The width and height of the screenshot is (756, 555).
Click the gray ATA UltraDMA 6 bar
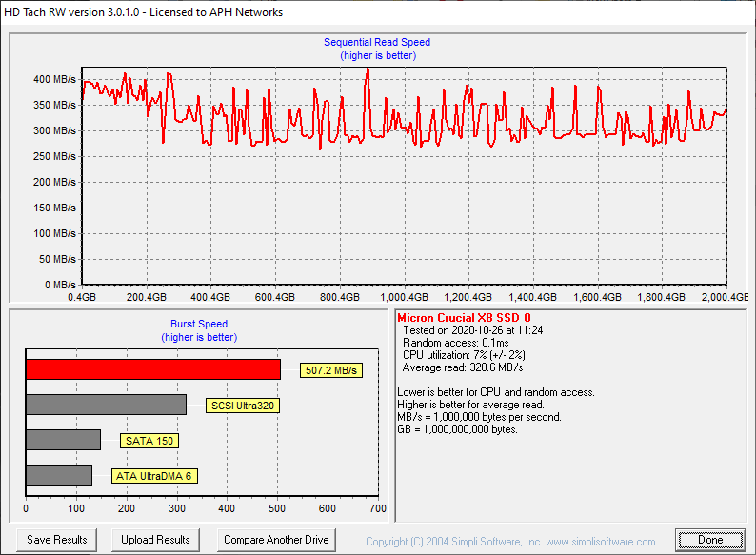point(59,475)
